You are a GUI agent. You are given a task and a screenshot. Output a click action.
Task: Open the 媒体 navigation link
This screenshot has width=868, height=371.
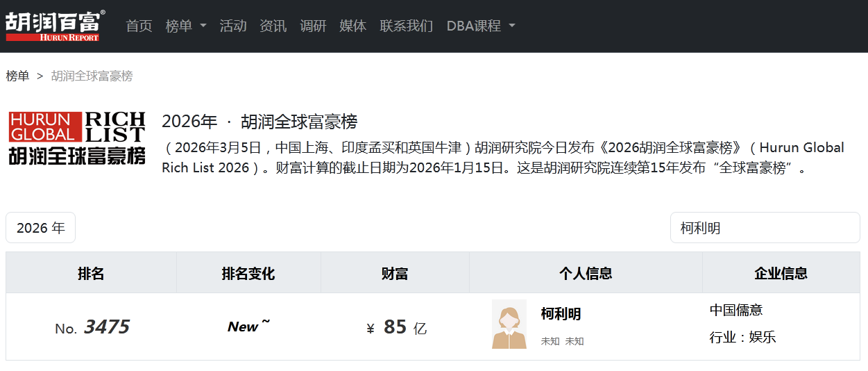(353, 26)
